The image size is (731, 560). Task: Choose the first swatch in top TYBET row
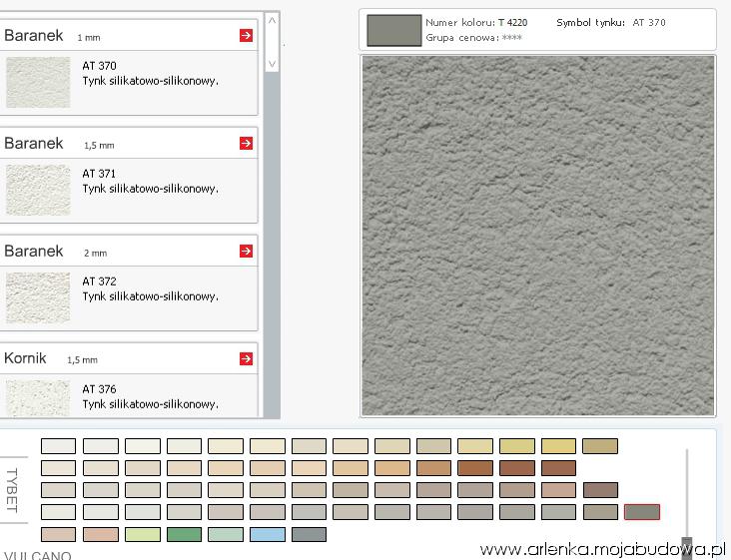[x=58, y=446]
